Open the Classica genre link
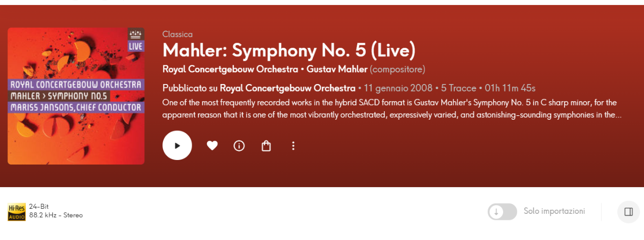The image size is (644, 240). (178, 34)
